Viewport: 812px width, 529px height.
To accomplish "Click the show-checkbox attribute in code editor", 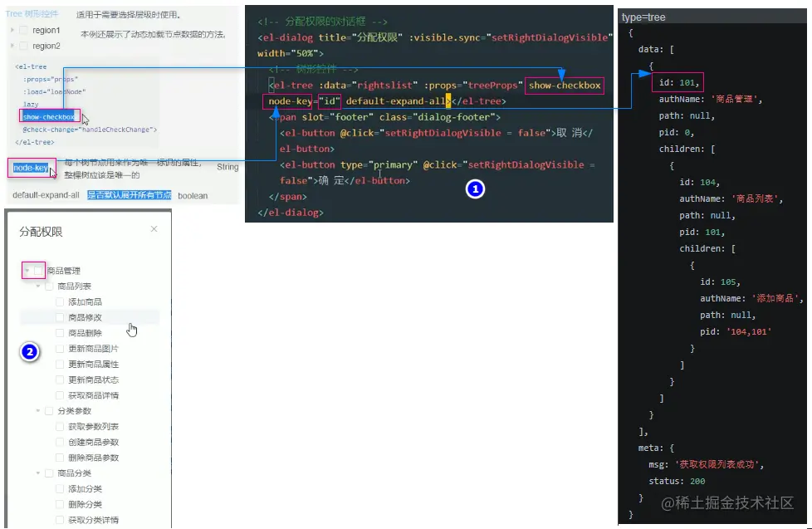I will click(x=565, y=85).
